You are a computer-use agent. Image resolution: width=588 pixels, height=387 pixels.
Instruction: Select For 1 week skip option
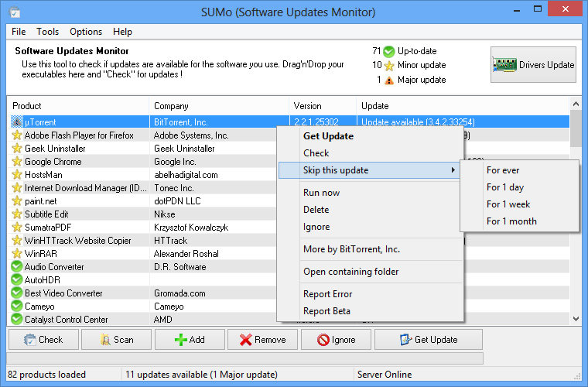(x=508, y=204)
